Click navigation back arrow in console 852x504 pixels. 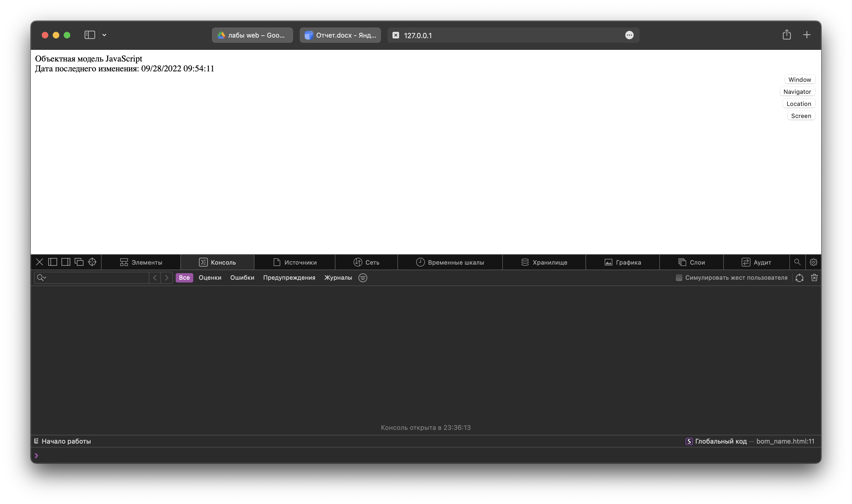coord(155,277)
